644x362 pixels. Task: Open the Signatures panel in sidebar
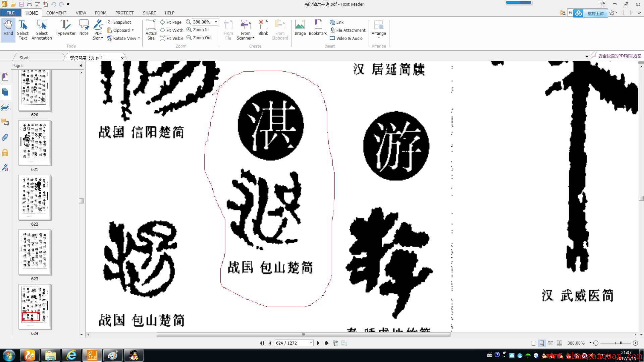5,168
